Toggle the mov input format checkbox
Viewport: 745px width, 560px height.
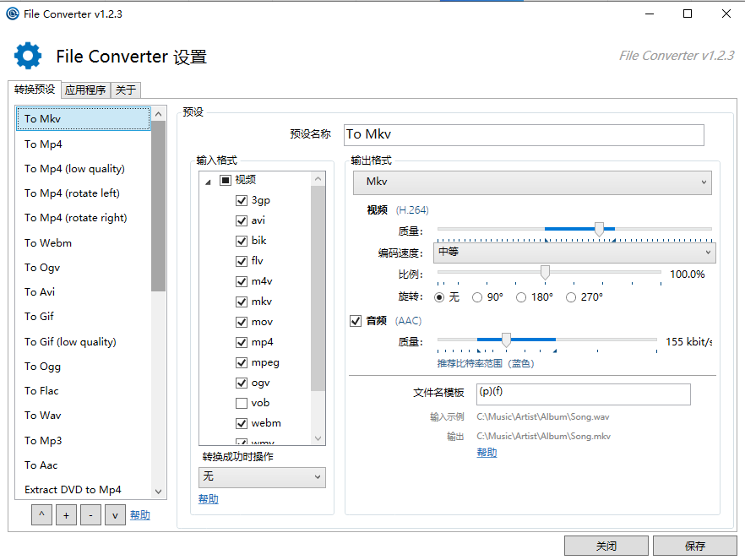click(x=242, y=322)
